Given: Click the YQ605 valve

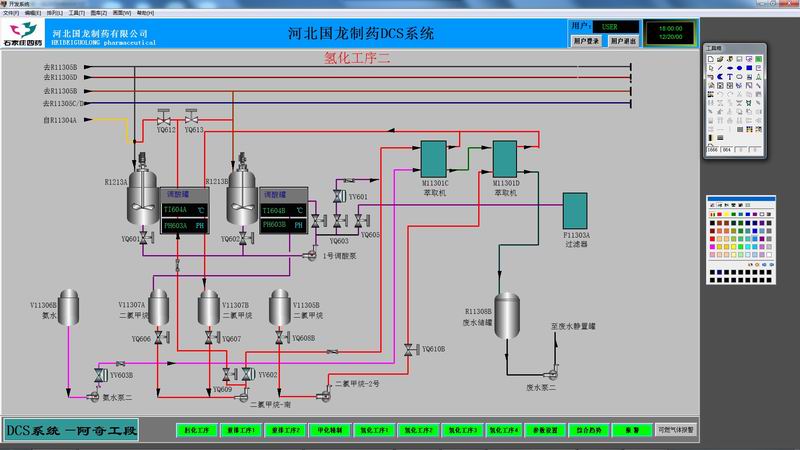Looking at the screenshot, I should pos(362,220).
